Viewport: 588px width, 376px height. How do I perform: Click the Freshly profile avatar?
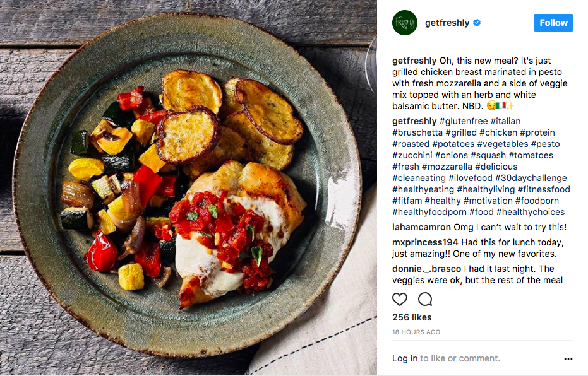(x=405, y=23)
